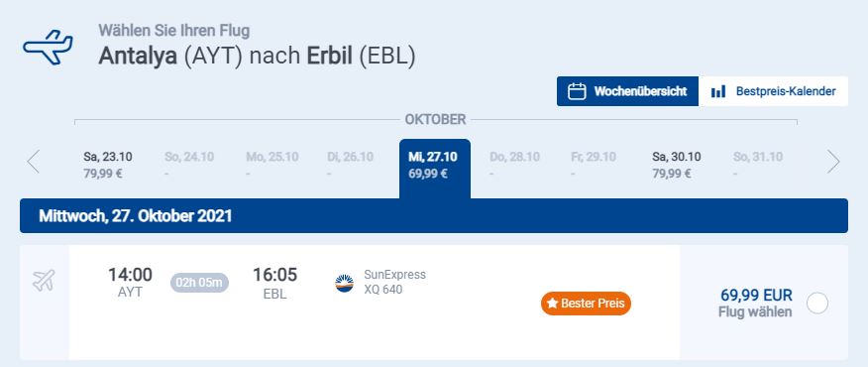Select the 69,99 EUR flight radio button
This screenshot has width=868, height=367.
pyautogui.click(x=817, y=304)
